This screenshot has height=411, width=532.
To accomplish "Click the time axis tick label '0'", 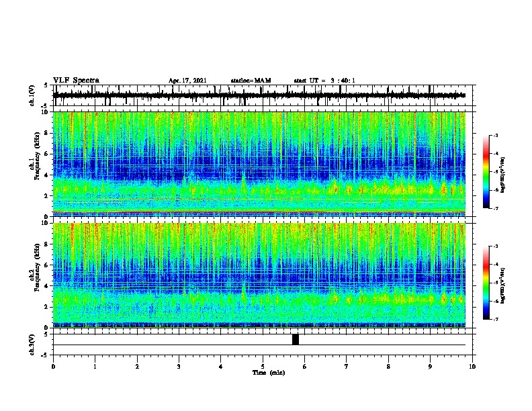I will pos(53,366).
